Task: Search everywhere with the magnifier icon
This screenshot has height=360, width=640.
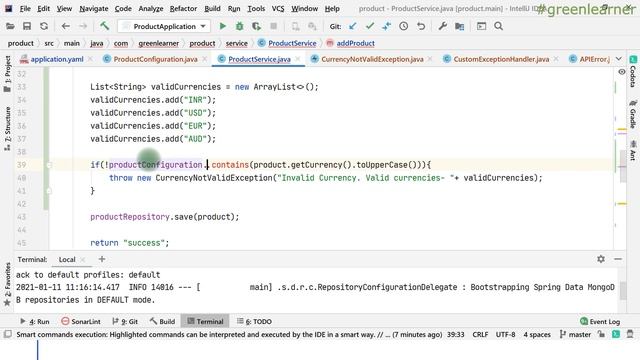Action: pos(498,26)
